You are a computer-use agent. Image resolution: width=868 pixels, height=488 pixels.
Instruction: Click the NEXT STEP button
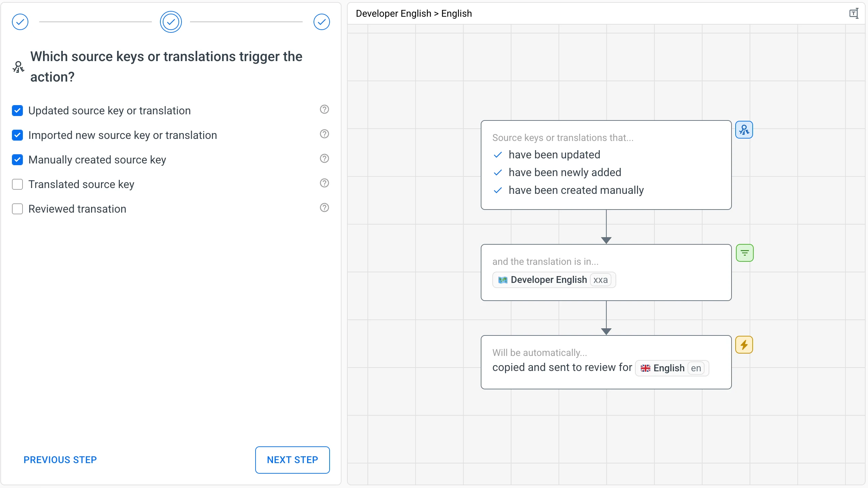(x=292, y=460)
